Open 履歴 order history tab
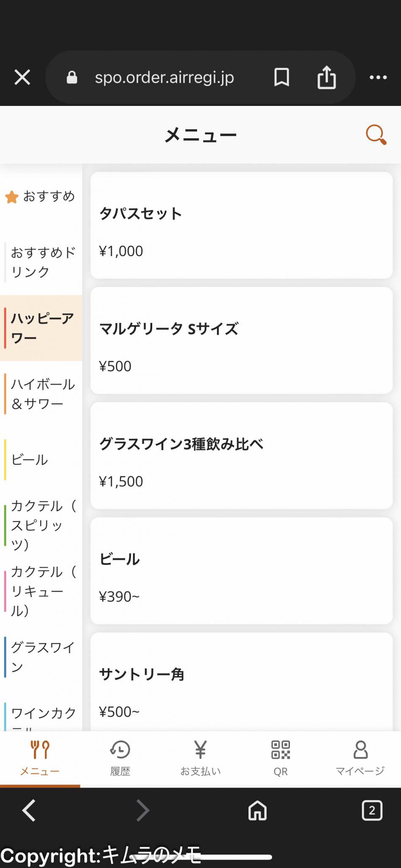 (x=120, y=757)
